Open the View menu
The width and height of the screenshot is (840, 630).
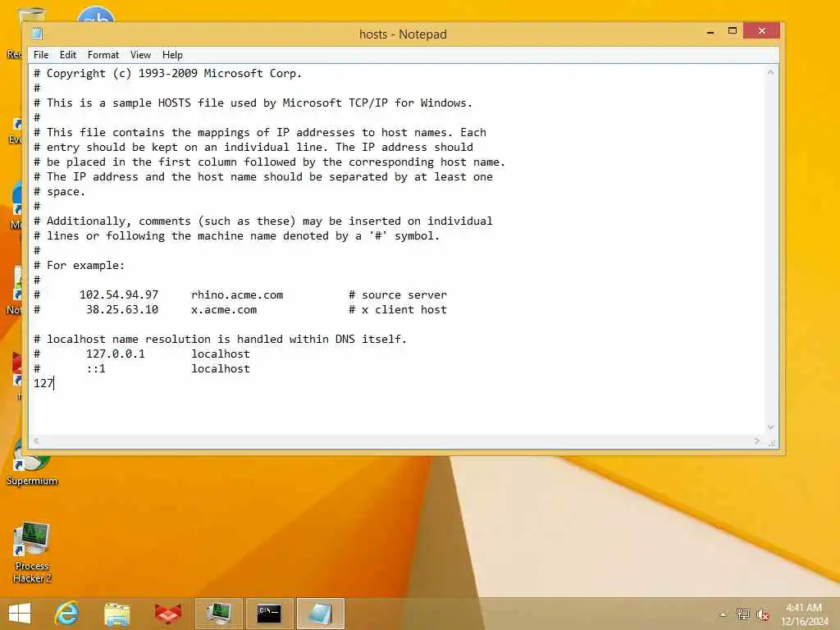click(x=140, y=55)
